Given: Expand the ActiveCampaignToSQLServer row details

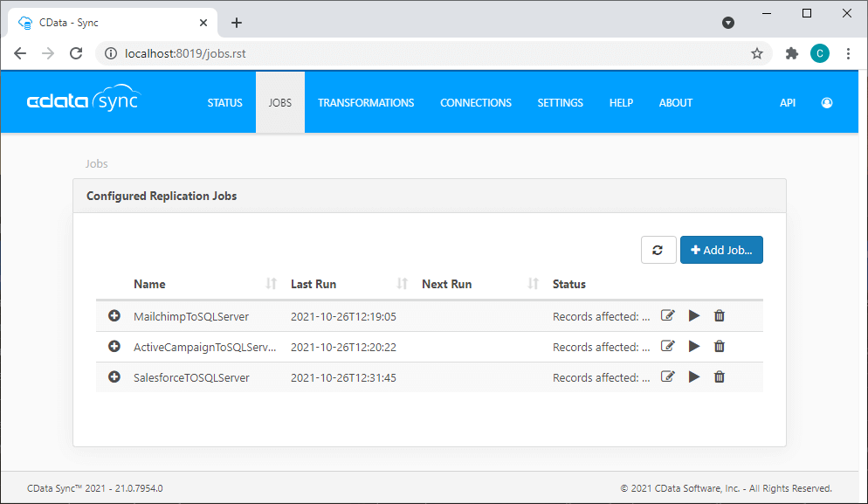Looking at the screenshot, I should [114, 347].
